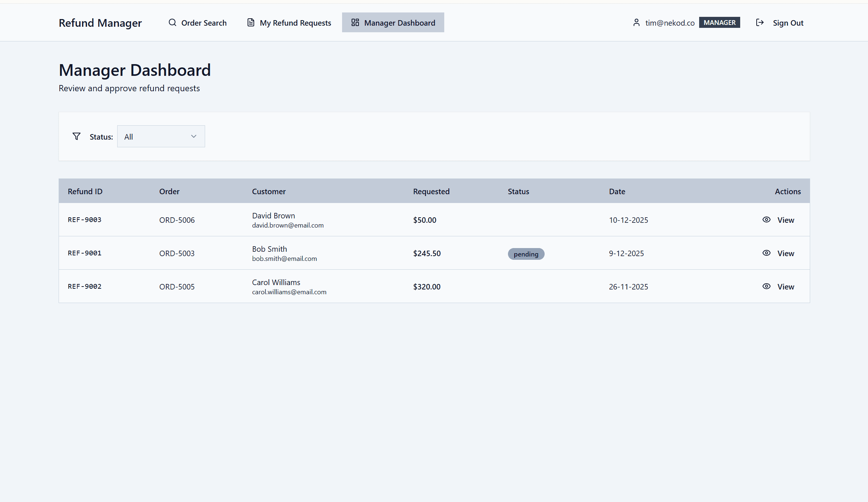Click the MANAGER role badge
Image resolution: width=868 pixels, height=502 pixels.
click(719, 23)
